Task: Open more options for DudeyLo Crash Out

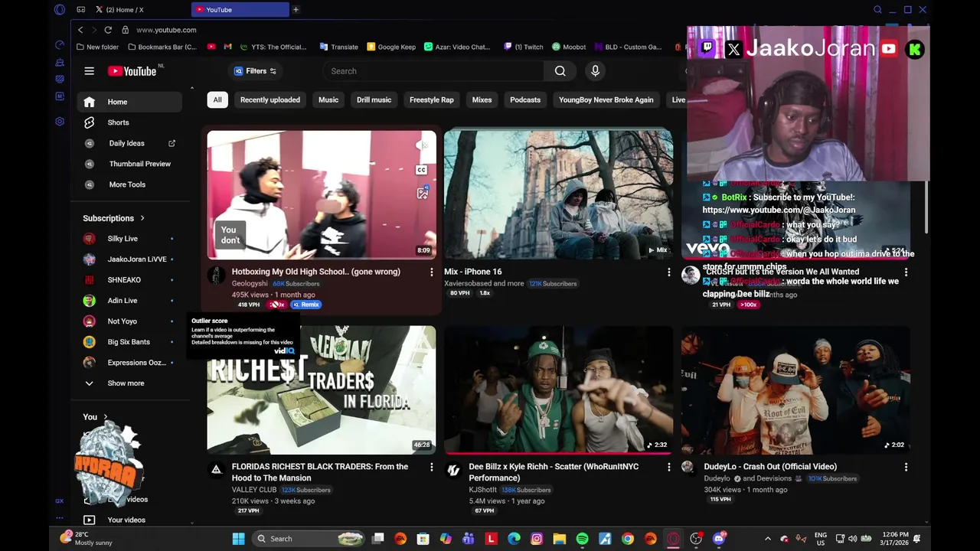Action: point(906,467)
